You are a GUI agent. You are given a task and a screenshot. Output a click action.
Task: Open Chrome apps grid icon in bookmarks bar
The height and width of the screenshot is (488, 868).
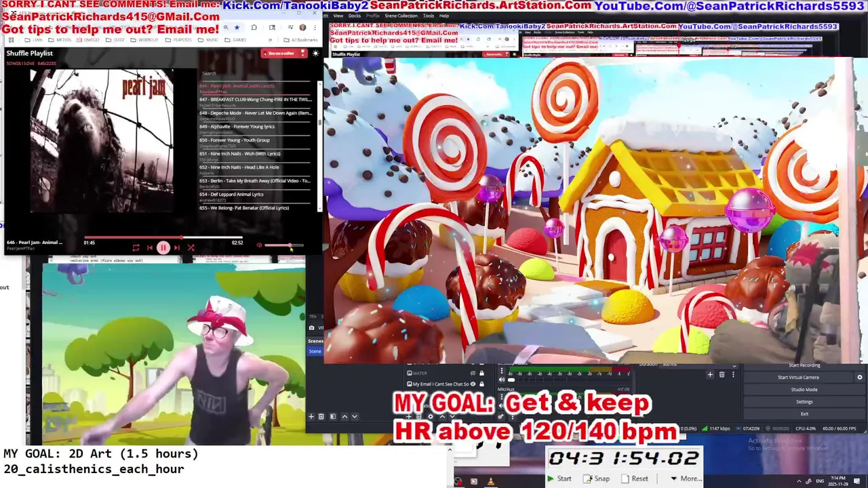11,40
